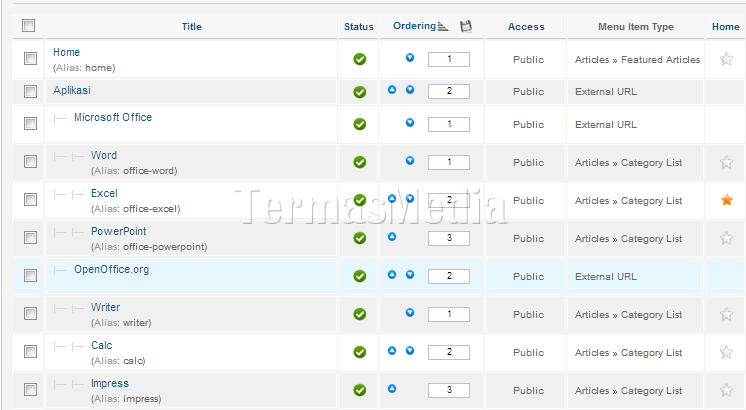Select the Impress row checkbox

[x=30, y=390]
